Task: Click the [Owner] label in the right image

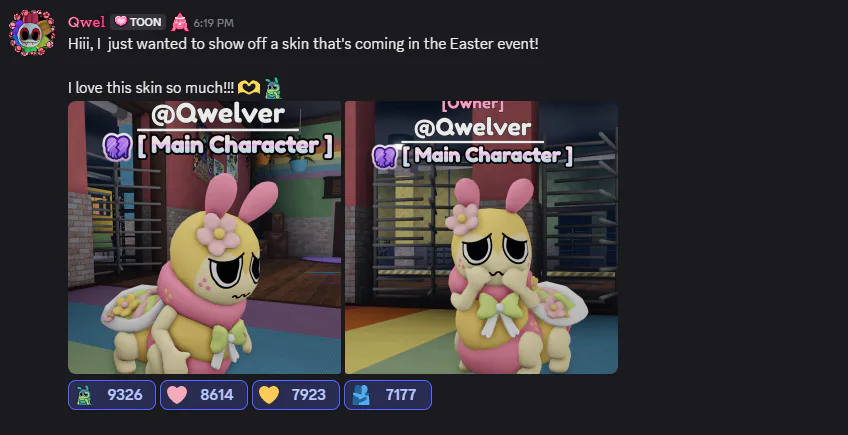Action: 473,105
